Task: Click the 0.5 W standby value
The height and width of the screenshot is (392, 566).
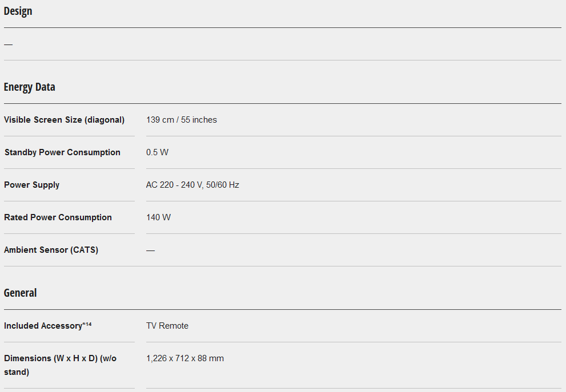Action: [157, 152]
